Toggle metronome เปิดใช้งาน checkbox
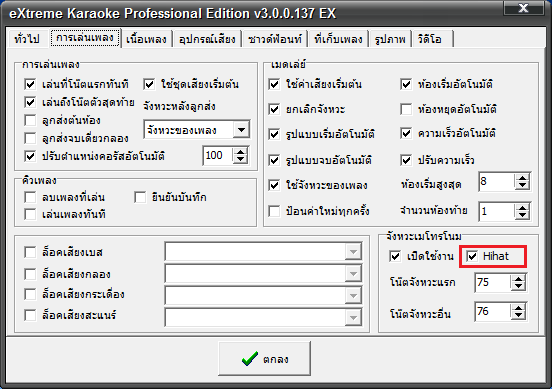The image size is (552, 389). (395, 256)
